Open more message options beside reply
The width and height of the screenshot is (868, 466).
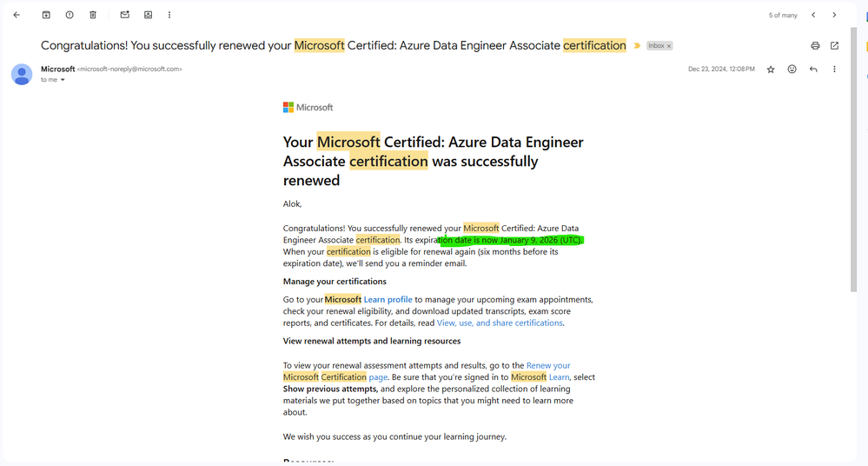834,70
